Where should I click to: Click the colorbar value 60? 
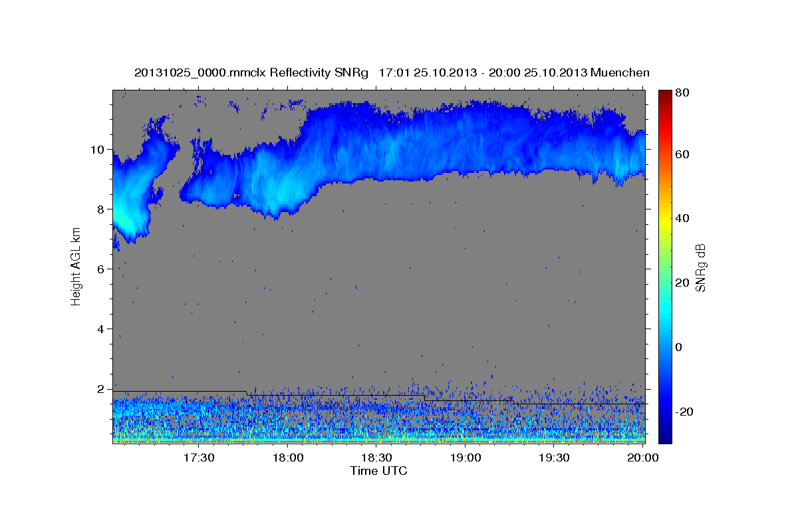pyautogui.click(x=684, y=154)
